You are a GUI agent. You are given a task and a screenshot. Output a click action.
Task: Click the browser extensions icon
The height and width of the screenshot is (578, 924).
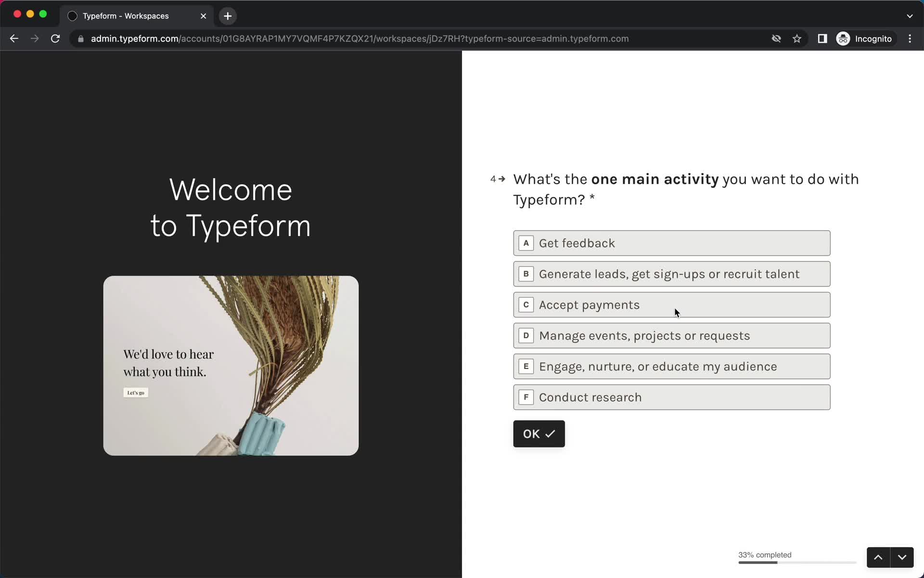pos(821,39)
